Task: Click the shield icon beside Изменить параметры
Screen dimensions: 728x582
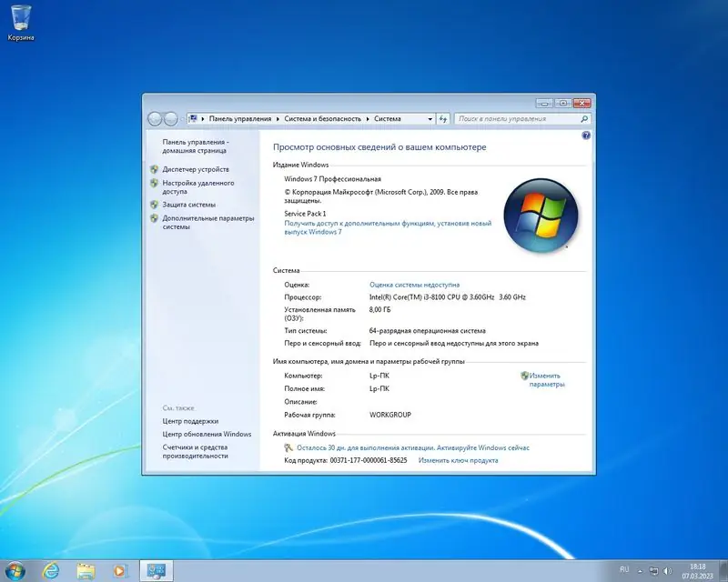Action: pos(525,376)
